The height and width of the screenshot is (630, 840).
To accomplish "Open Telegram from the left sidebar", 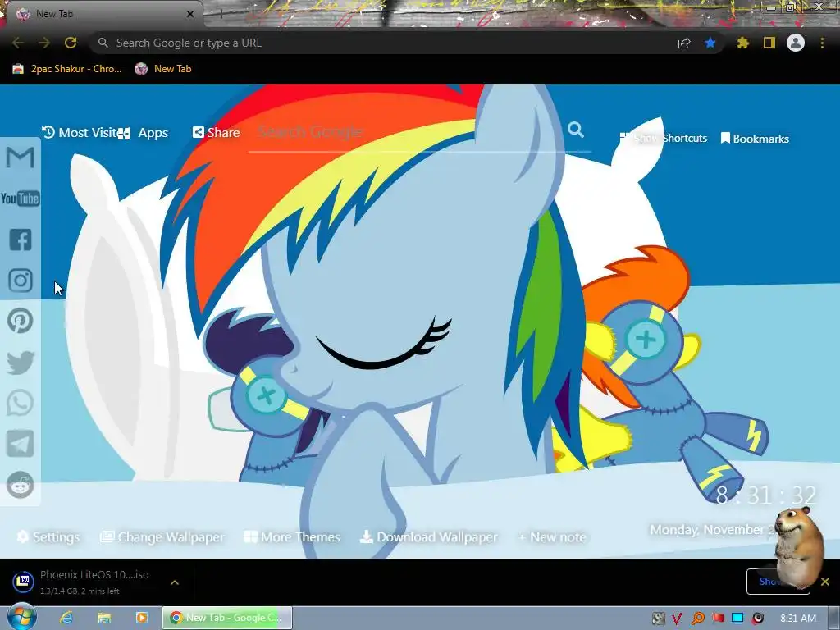I will [x=21, y=444].
